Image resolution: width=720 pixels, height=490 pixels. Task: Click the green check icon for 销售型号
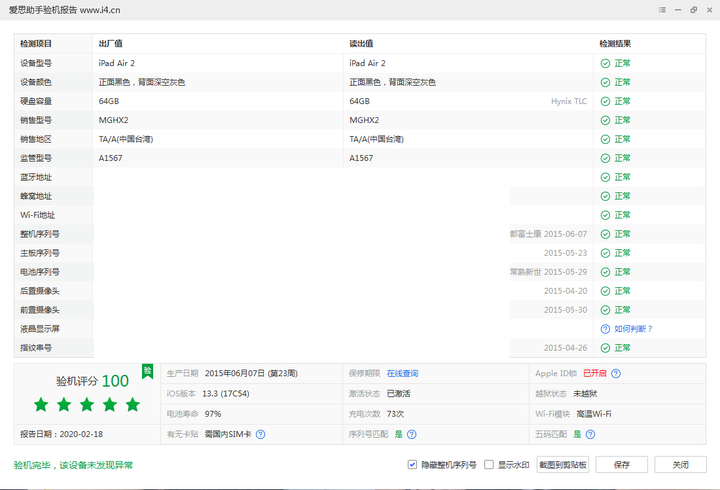pos(605,120)
